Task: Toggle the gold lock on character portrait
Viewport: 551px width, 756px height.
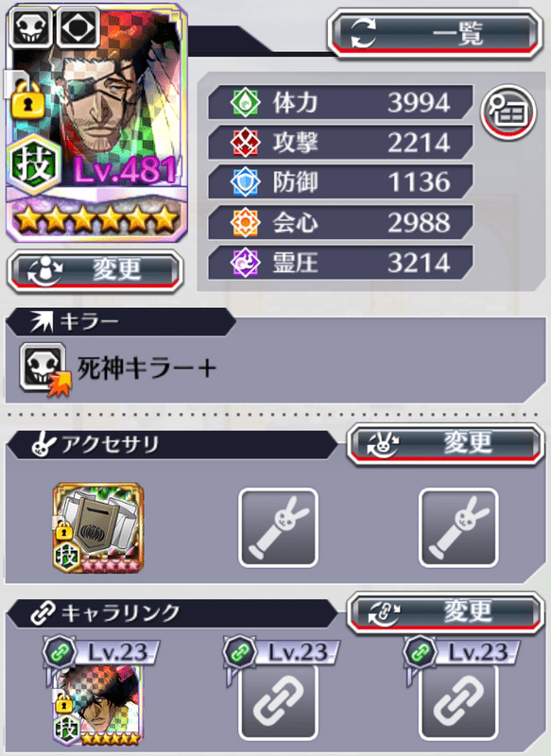Action: tap(27, 99)
